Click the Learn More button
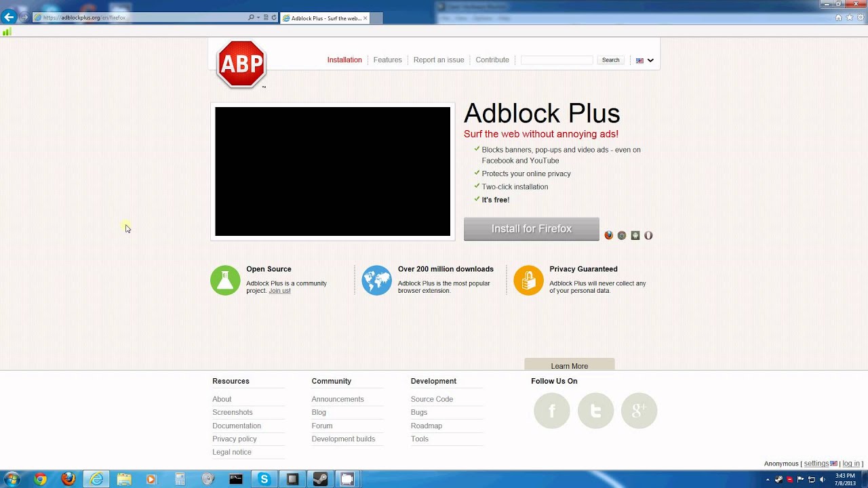This screenshot has height=488, width=868. [570, 365]
